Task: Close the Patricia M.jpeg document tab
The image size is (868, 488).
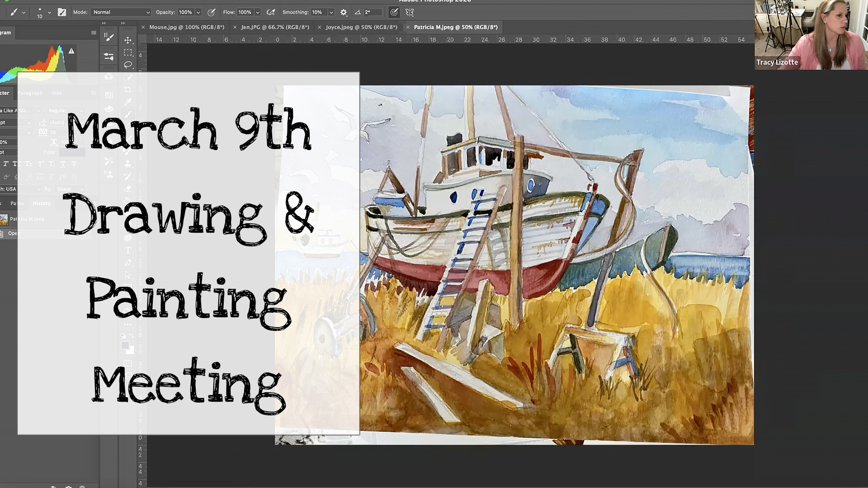Action: coord(408,27)
